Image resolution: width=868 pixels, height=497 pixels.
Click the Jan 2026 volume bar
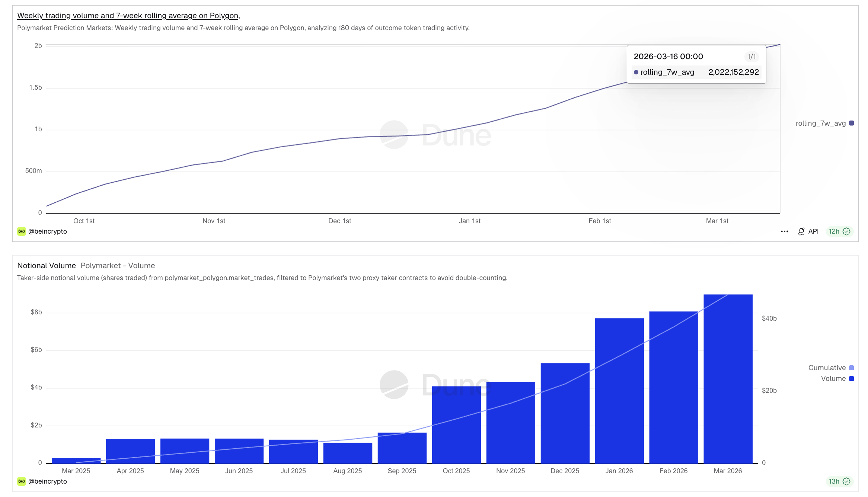[x=619, y=391]
